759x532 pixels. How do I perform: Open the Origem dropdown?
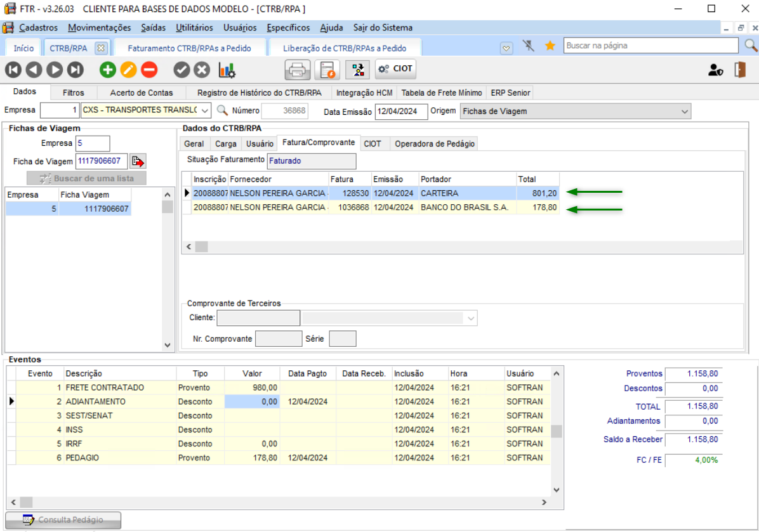point(684,111)
